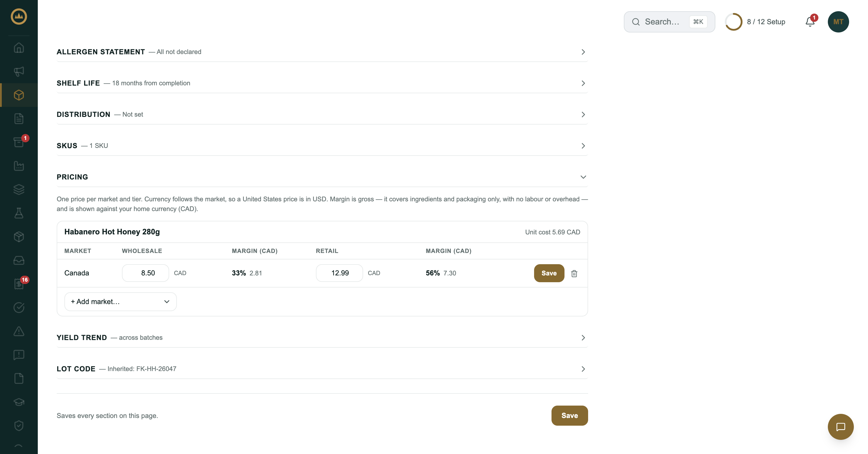This screenshot has width=868, height=454.
Task: Expand the Yield Trend section
Action: pos(322,337)
